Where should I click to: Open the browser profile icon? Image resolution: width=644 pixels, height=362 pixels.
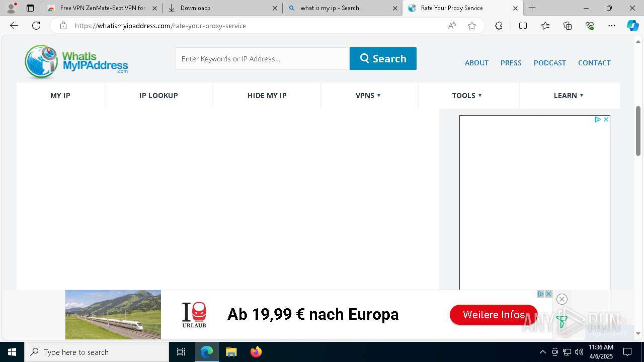(11, 8)
